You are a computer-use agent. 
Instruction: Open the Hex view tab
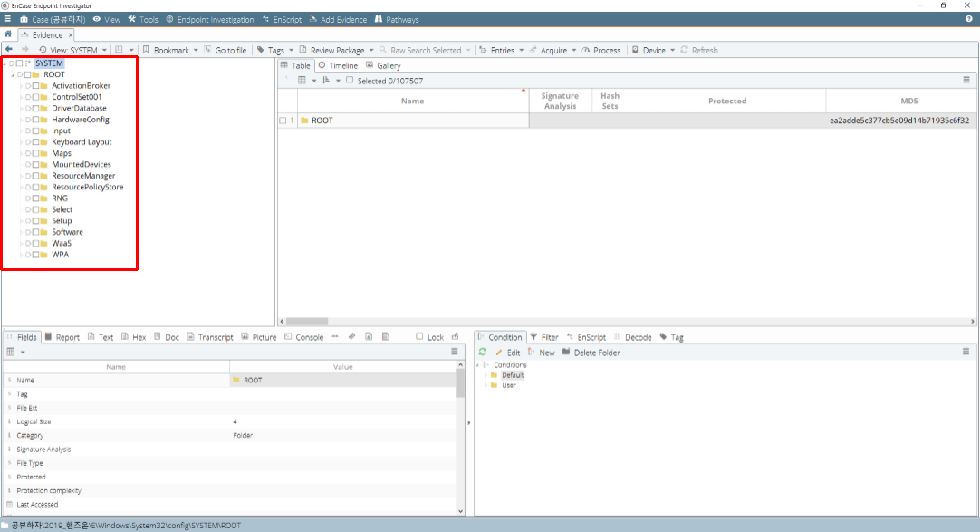(134, 337)
